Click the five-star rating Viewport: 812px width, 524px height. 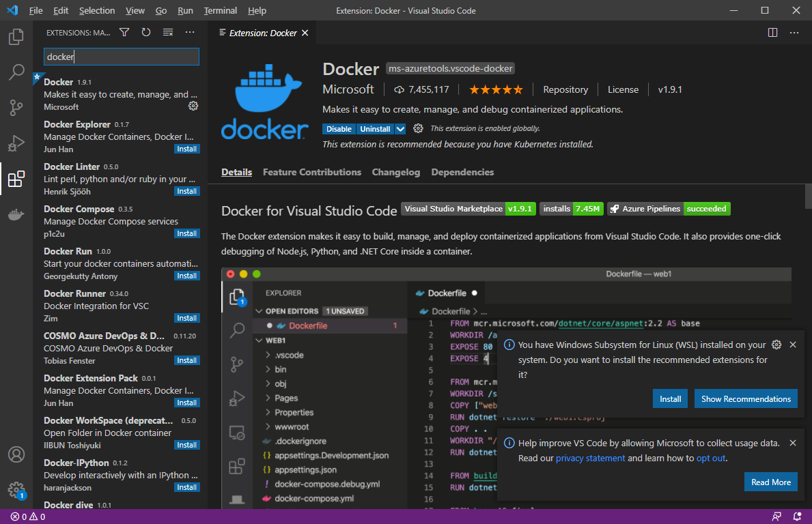496,89
